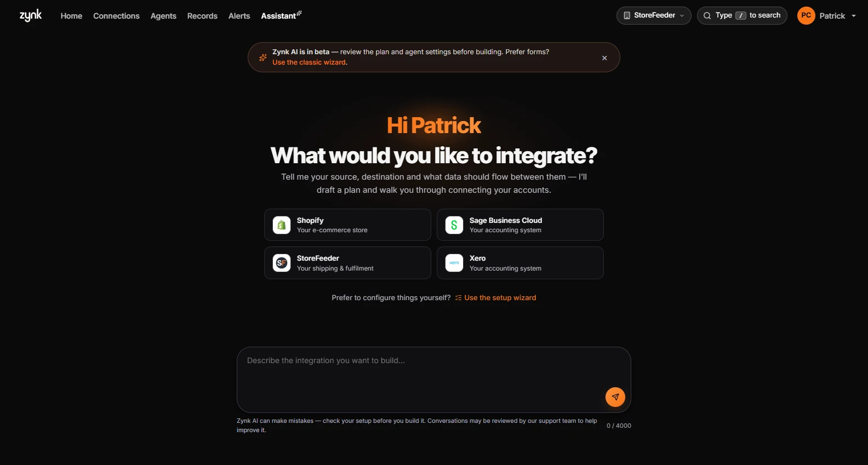This screenshot has width=868, height=465.
Task: Click the sparkle icon in beta banner
Action: pos(263,58)
